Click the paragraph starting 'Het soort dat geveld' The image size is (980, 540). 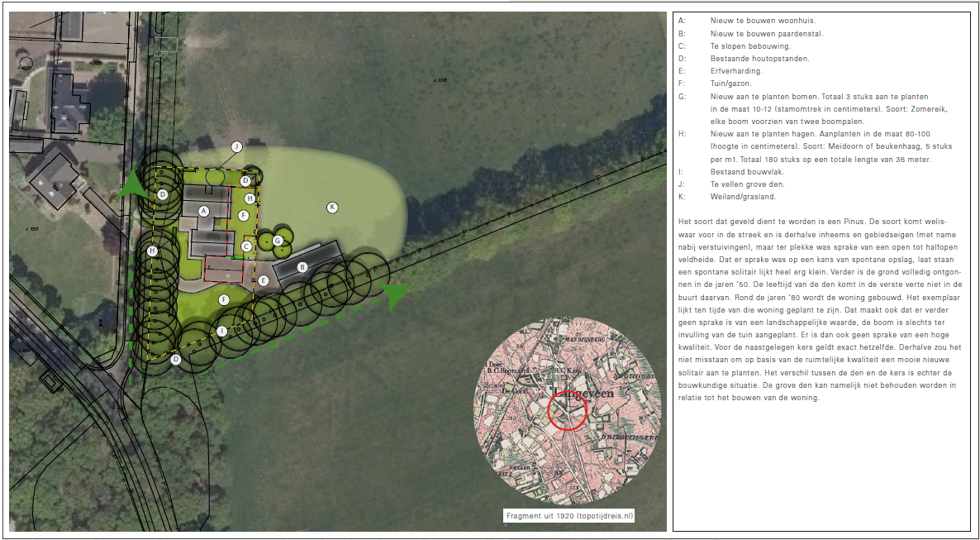click(x=821, y=309)
